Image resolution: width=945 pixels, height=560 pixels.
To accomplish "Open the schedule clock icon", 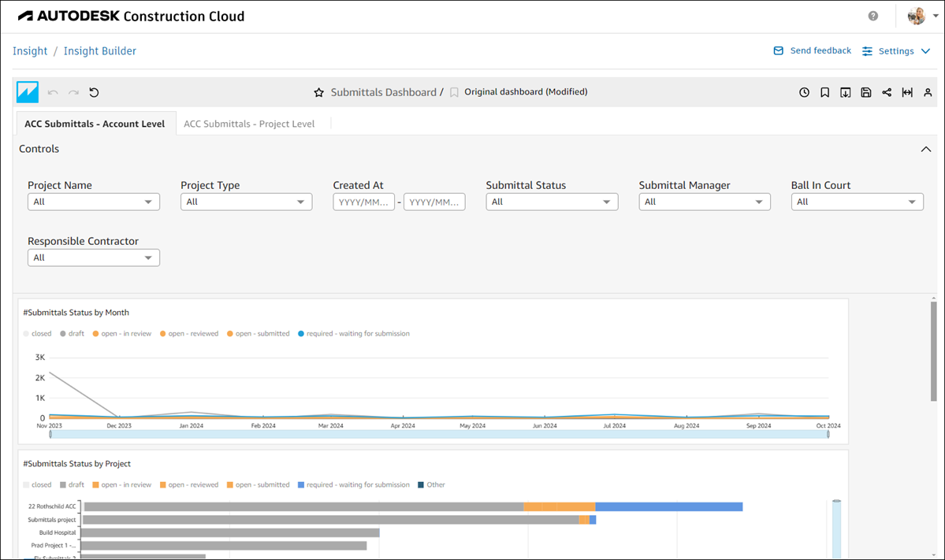I will click(x=804, y=92).
